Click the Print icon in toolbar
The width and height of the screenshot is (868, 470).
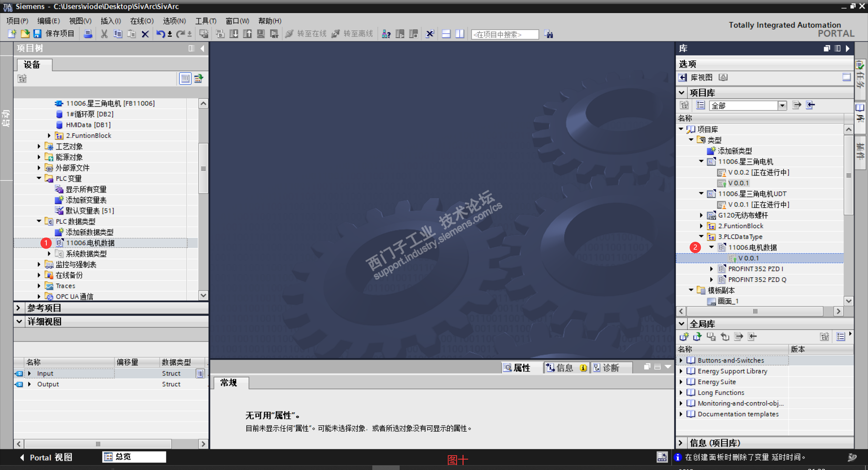(88, 34)
